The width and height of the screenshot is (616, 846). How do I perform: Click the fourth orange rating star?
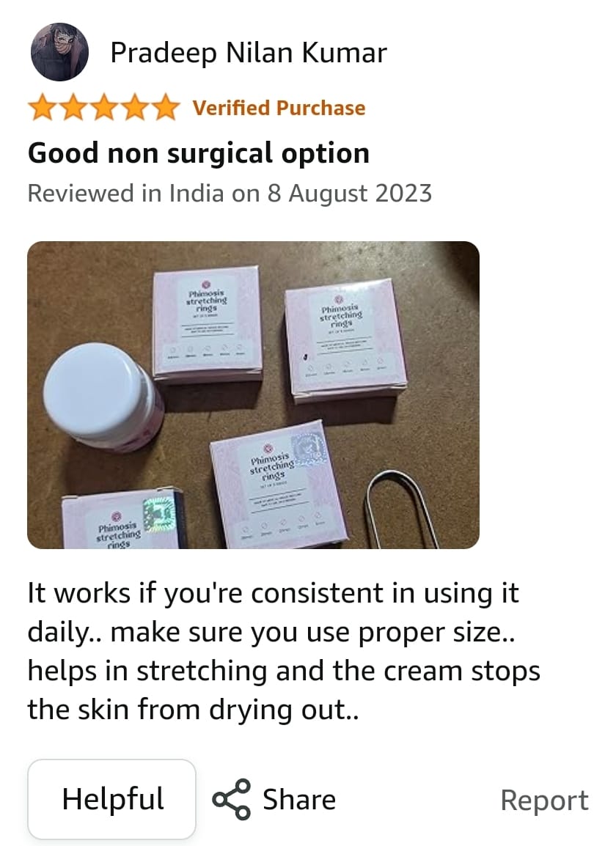[x=135, y=107]
